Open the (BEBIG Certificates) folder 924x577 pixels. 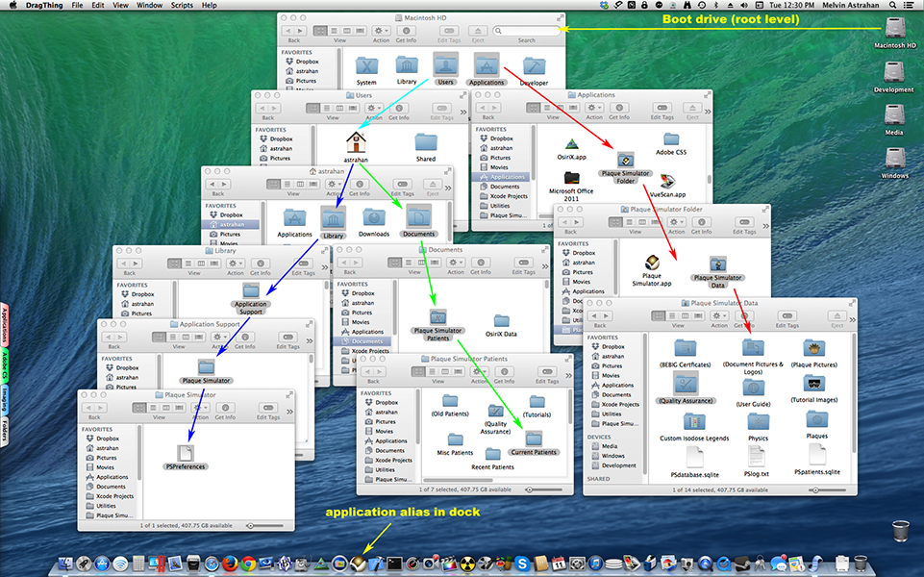pos(685,348)
